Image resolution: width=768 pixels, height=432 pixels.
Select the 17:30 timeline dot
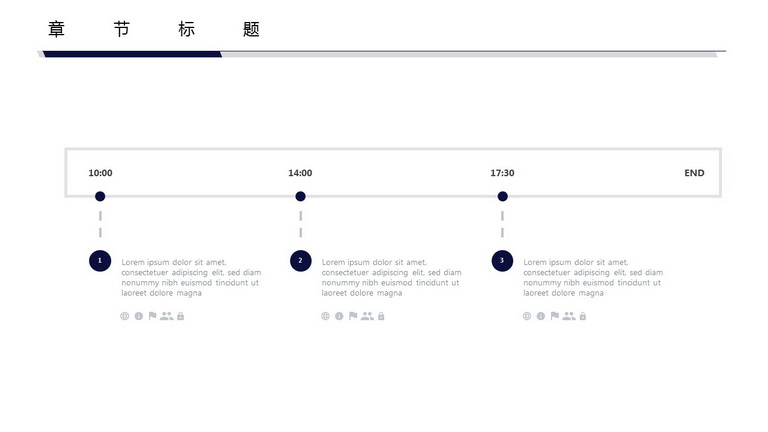pyautogui.click(x=503, y=196)
